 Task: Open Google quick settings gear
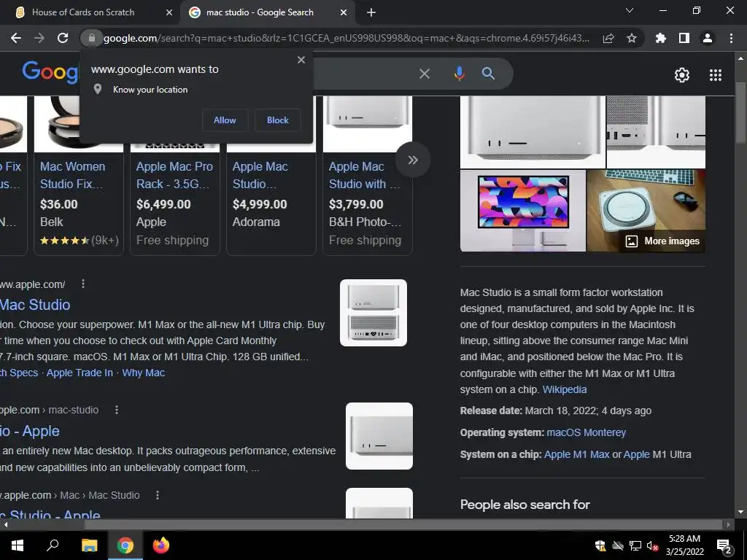[x=682, y=75]
